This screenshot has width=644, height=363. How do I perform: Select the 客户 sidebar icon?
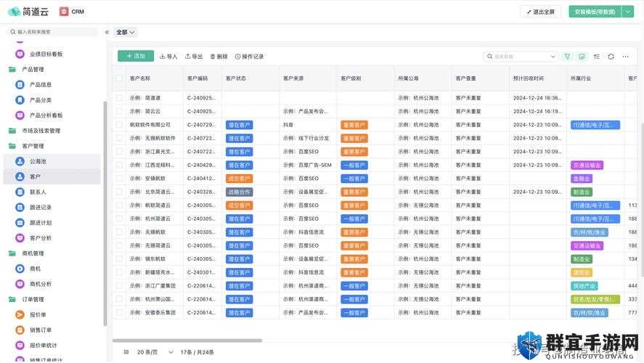click(x=20, y=176)
